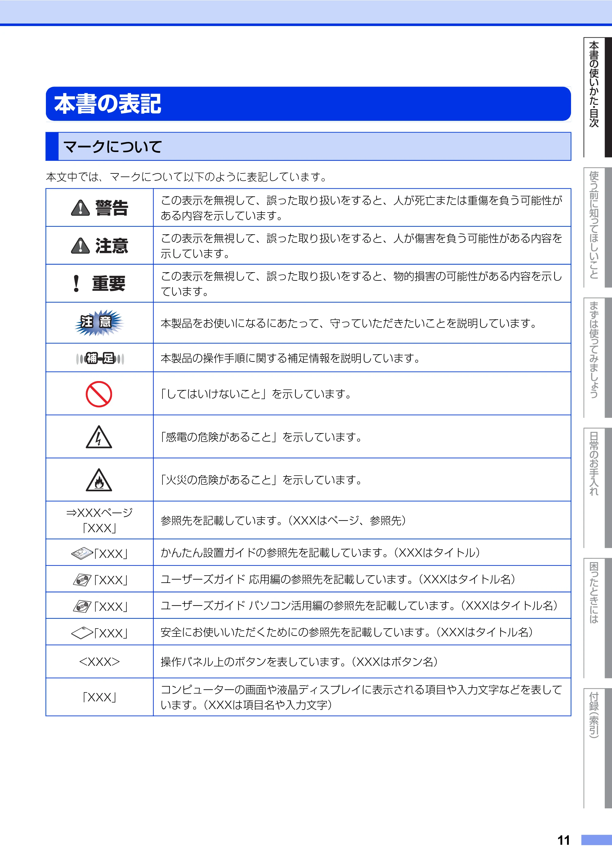Click the red prohibition circle icon
The image size is (612, 868).
tap(99, 394)
